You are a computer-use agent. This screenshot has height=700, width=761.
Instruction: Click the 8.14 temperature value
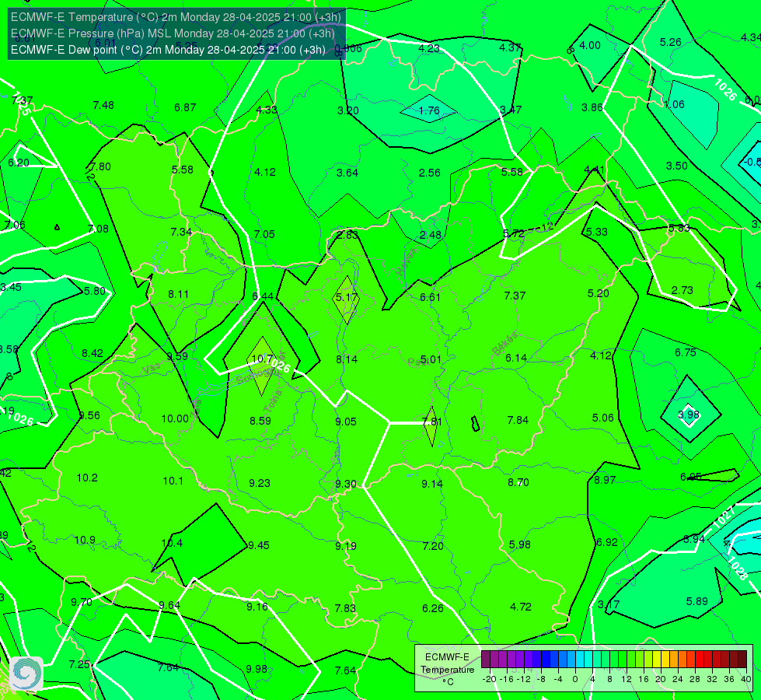tap(347, 359)
